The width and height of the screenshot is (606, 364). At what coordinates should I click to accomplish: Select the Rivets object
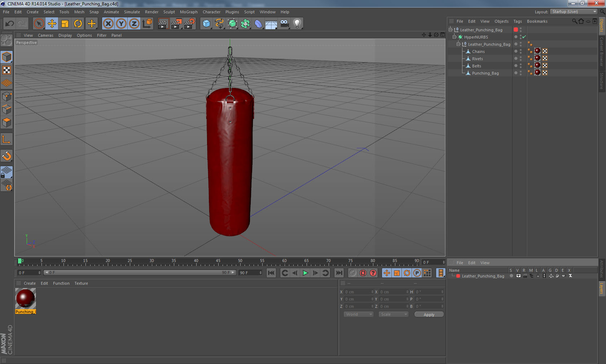click(477, 59)
